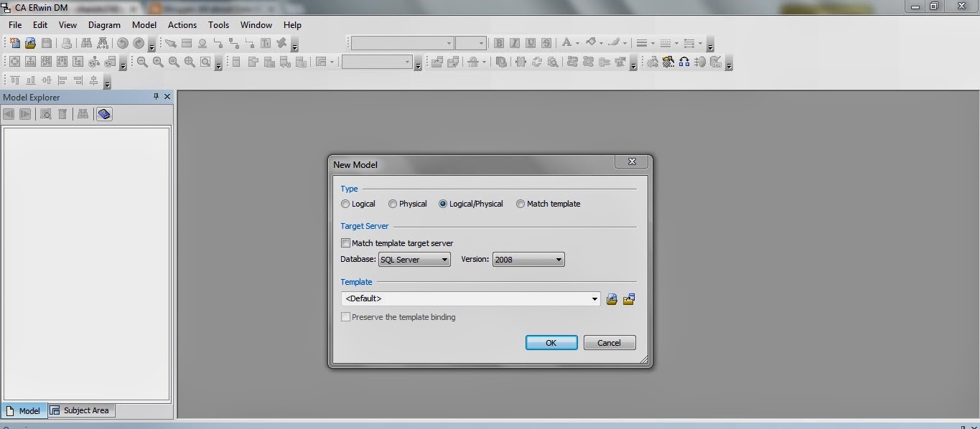Cancel the New Model dialog

point(609,342)
